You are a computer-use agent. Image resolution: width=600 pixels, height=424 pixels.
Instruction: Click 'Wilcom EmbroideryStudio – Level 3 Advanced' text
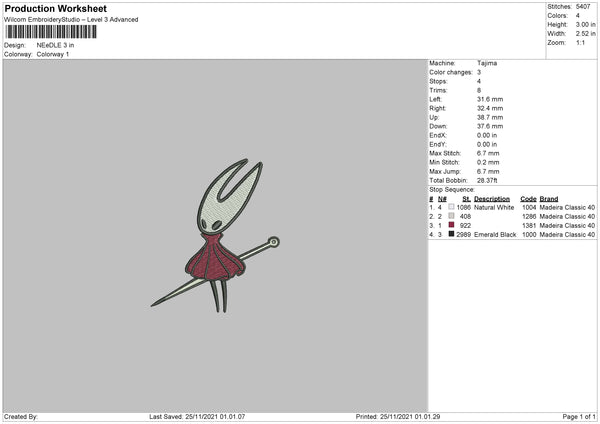tap(71, 20)
